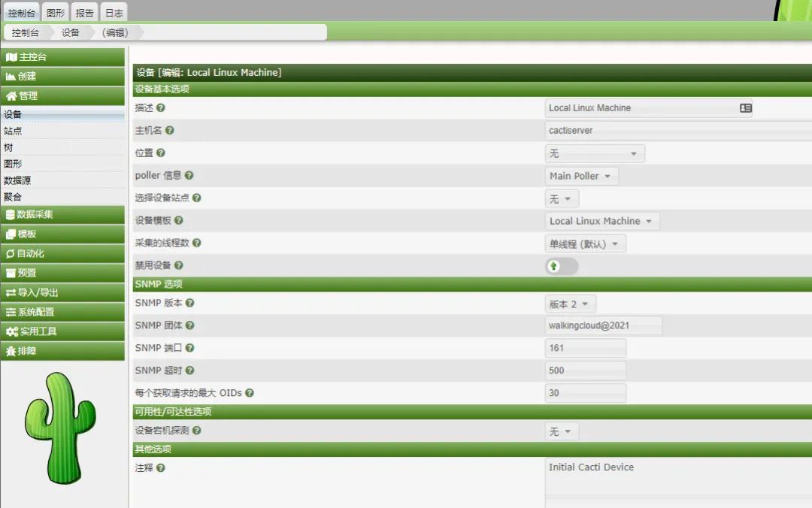
Task: Toggle the 禁用设备 switch
Action: 562,266
